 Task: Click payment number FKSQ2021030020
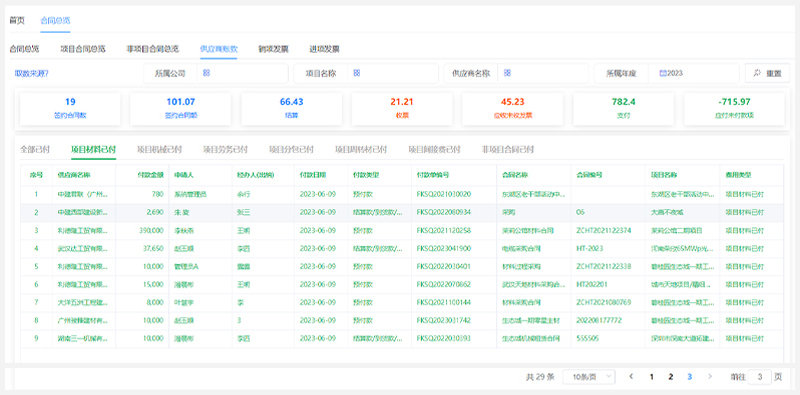[443, 194]
